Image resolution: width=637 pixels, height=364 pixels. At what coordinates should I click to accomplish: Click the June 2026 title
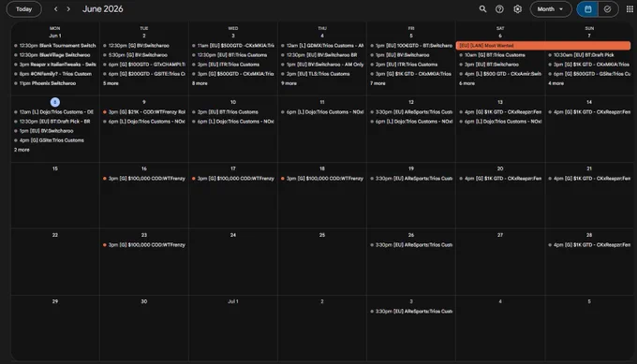point(103,9)
